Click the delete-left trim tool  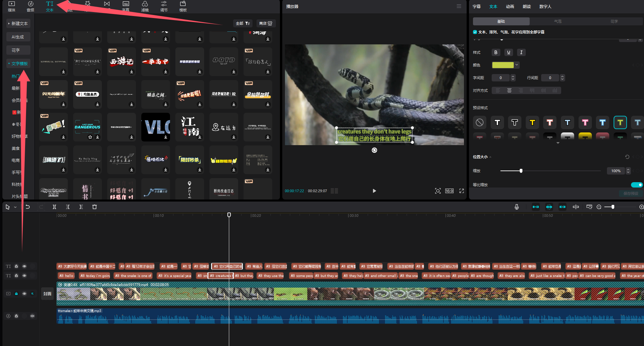click(x=68, y=207)
